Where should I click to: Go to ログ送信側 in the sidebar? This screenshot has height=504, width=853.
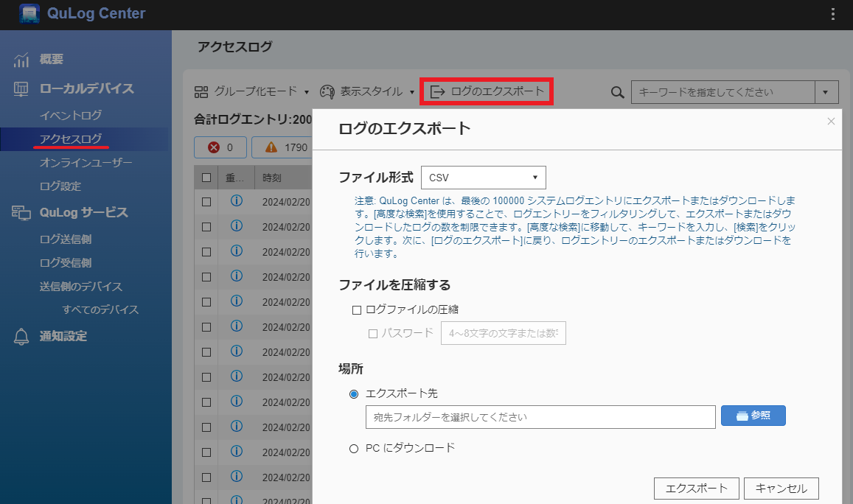(x=66, y=239)
